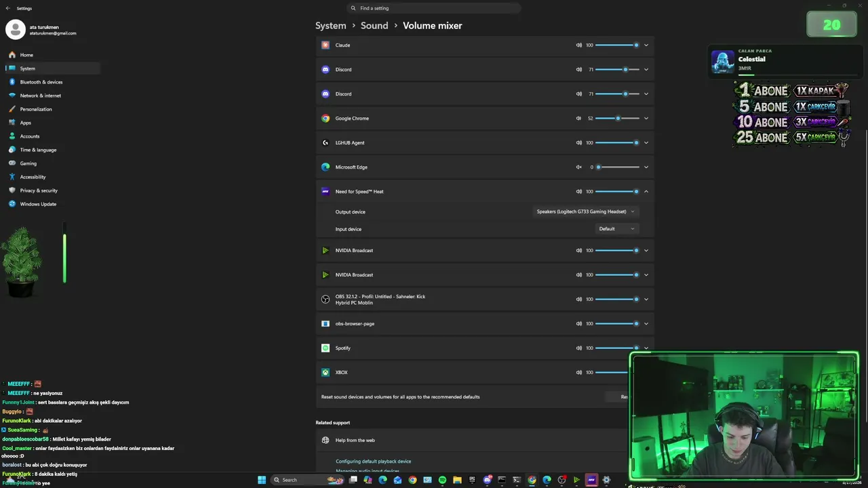
Task: Mute Need for Speed Heat audio
Action: pyautogui.click(x=579, y=192)
